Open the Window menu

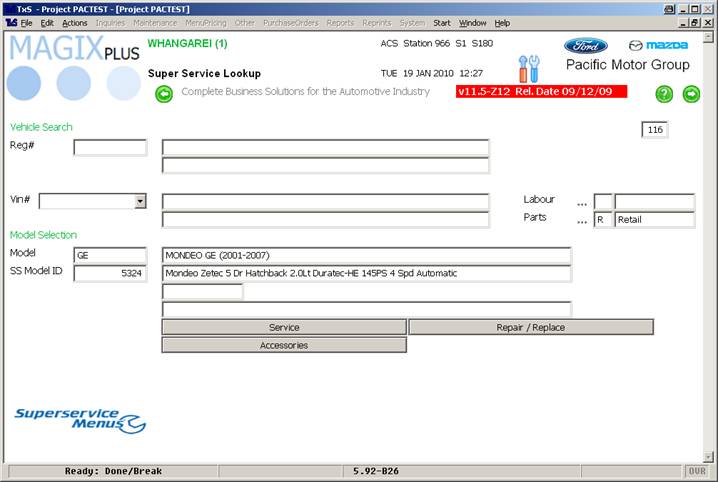(x=473, y=22)
